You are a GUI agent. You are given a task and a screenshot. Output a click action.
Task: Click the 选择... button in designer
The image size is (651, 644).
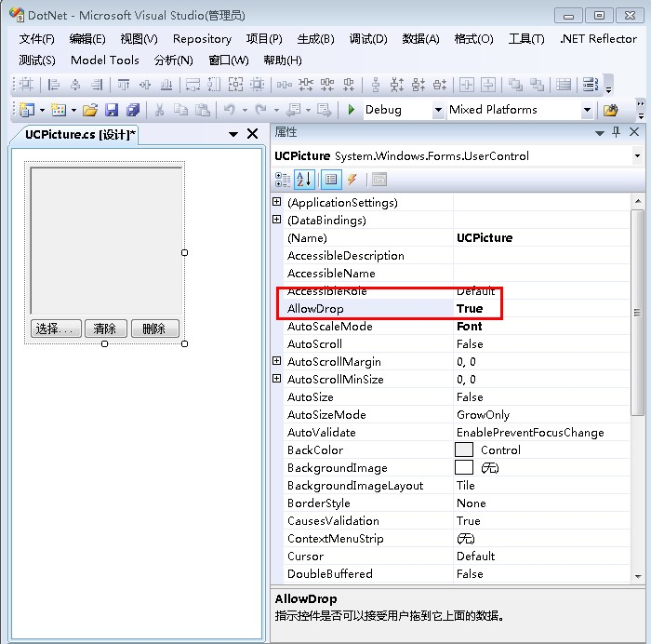point(56,329)
